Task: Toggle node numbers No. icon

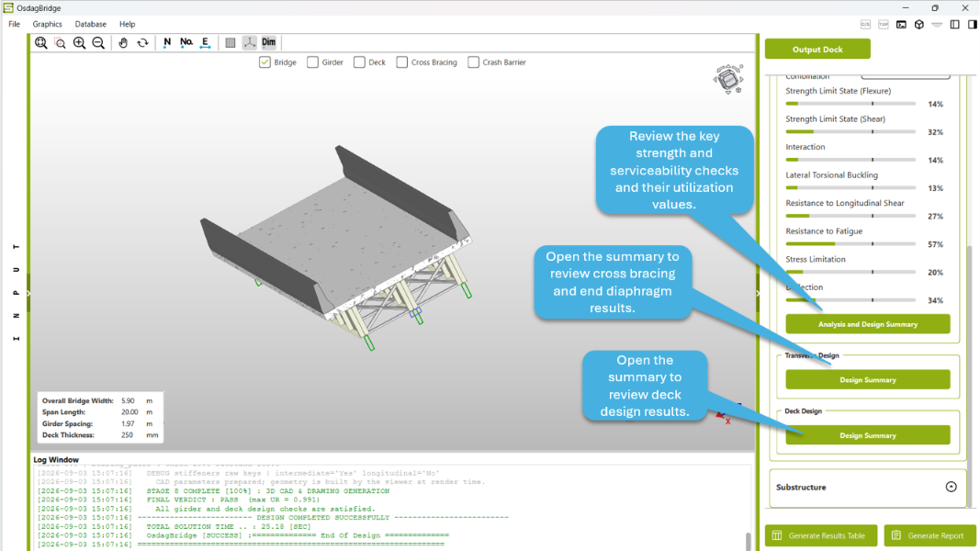Action: coord(186,42)
